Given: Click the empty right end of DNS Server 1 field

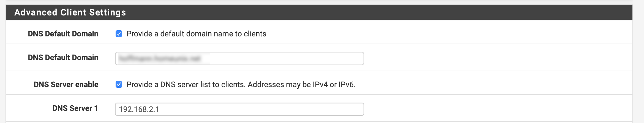Looking at the screenshot, I should tap(330, 109).
